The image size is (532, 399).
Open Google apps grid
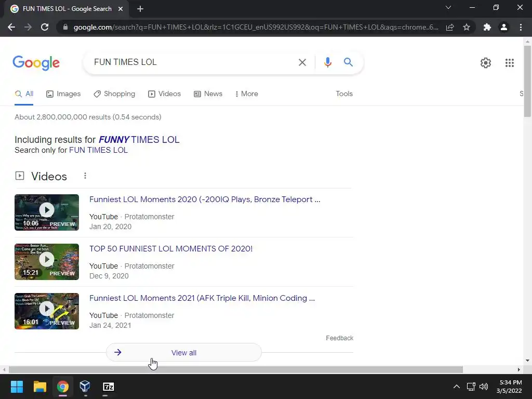[x=509, y=63]
